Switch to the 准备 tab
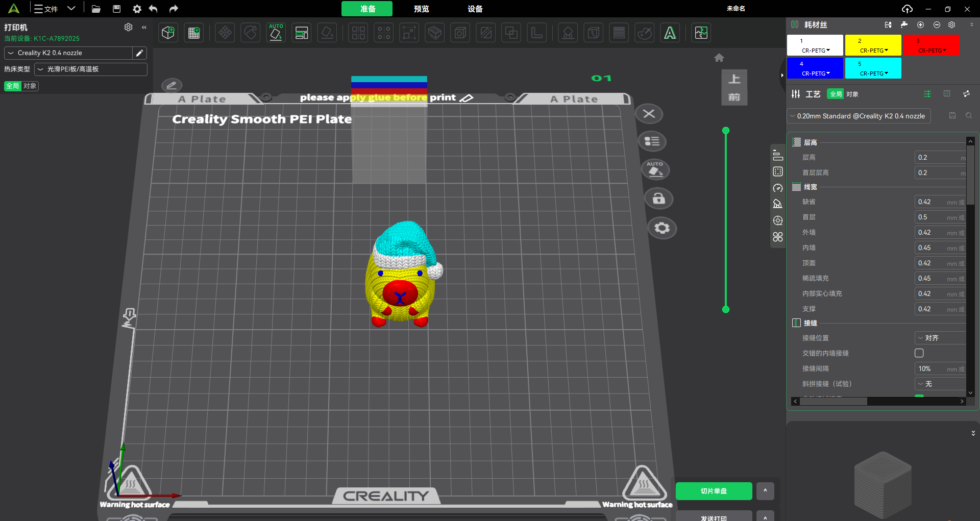 pos(367,9)
